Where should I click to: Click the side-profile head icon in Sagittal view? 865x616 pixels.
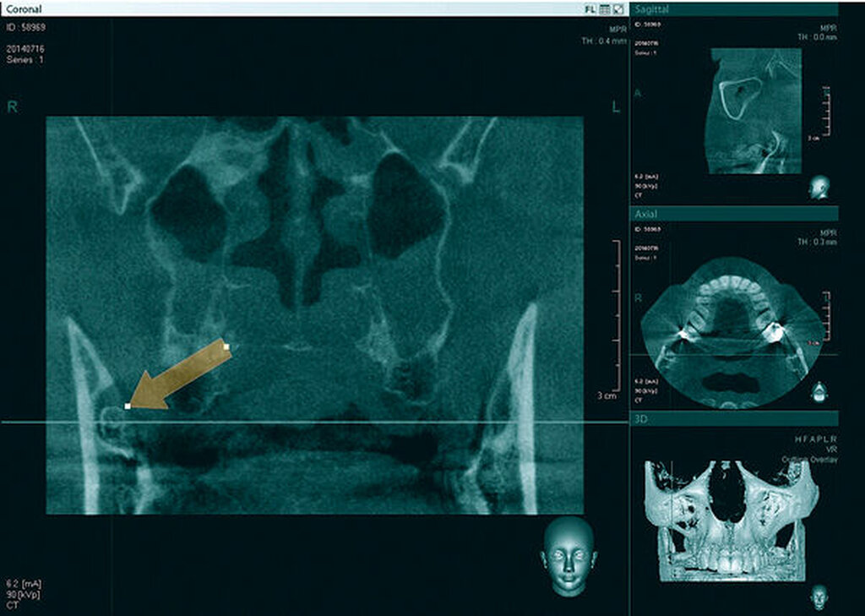click(819, 188)
